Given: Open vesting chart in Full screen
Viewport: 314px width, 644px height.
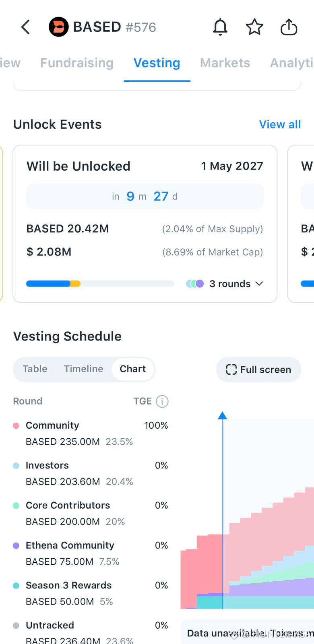Looking at the screenshot, I should [258, 369].
